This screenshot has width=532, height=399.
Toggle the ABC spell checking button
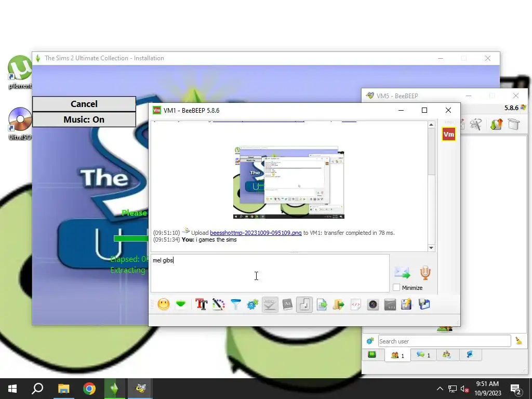pyautogui.click(x=270, y=304)
